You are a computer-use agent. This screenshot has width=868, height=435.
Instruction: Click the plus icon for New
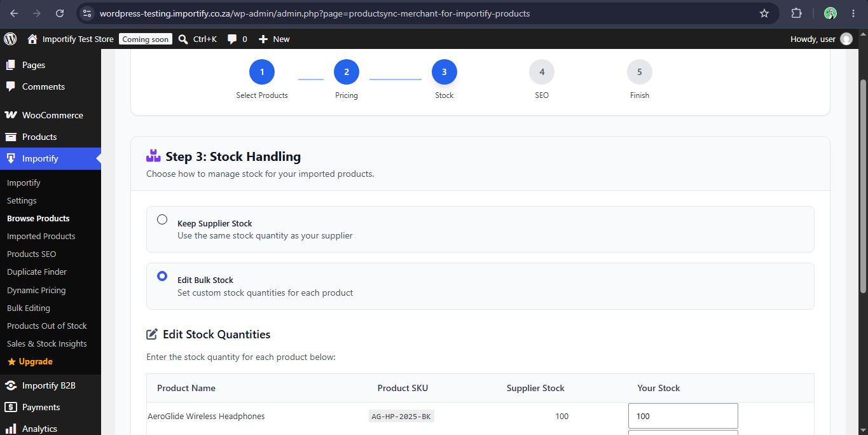263,39
